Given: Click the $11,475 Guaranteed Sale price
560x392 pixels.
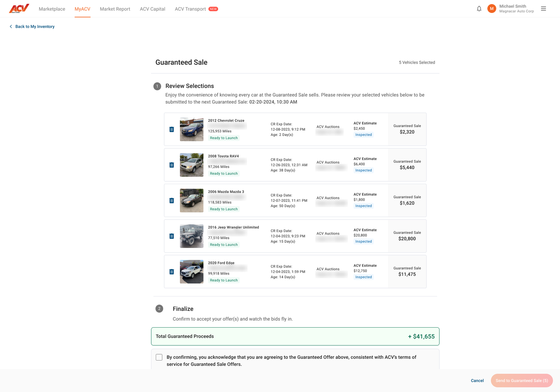Looking at the screenshot, I should tap(407, 274).
